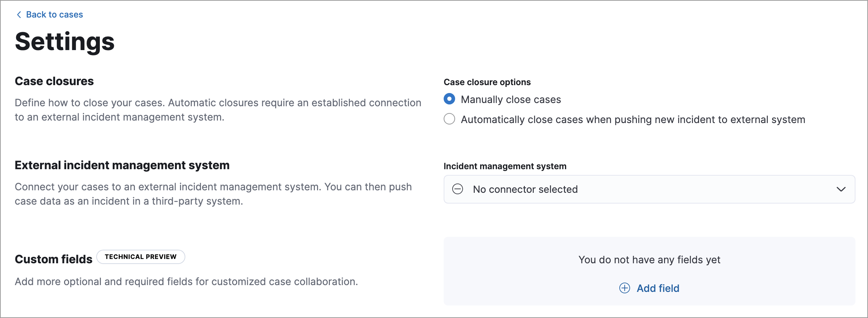The image size is (868, 318).
Task: Click the Case closure options label
Action: point(487,82)
